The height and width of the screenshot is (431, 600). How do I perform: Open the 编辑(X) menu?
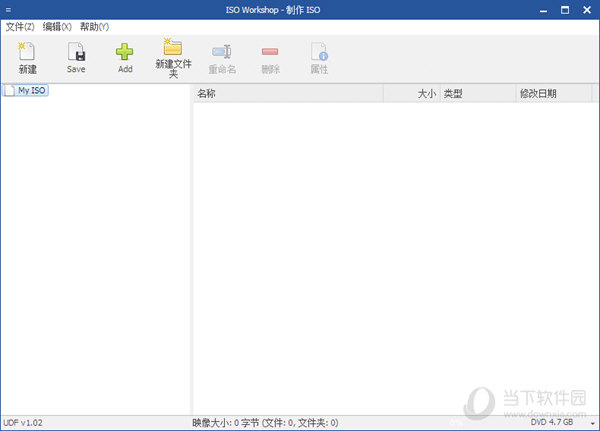pos(57,27)
